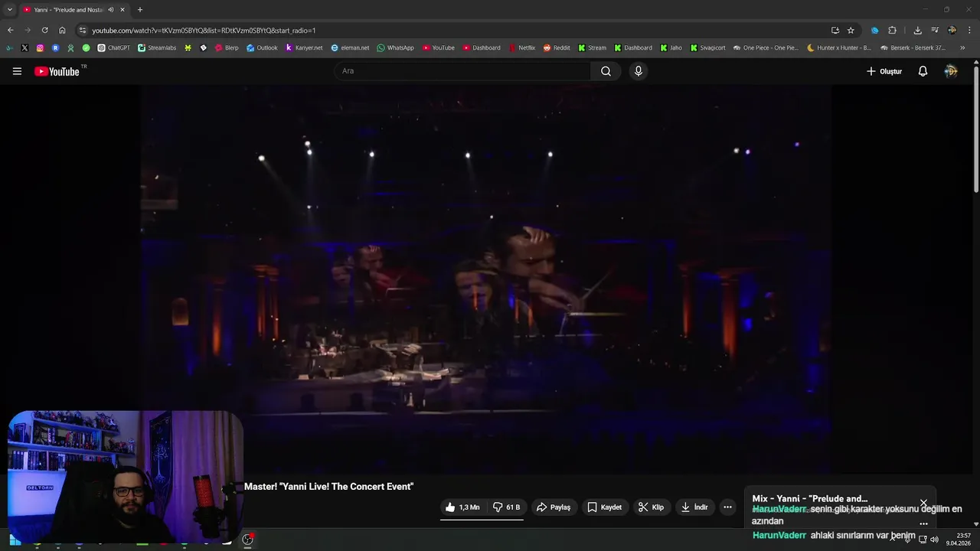This screenshot has height=551, width=980.
Task: Focus the YouTube 'Ara' search field
Action: tap(462, 71)
